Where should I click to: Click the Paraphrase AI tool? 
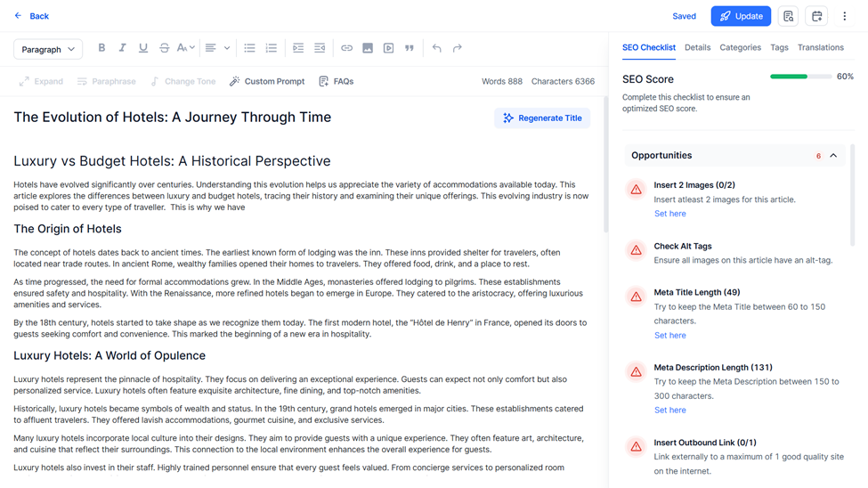point(106,81)
